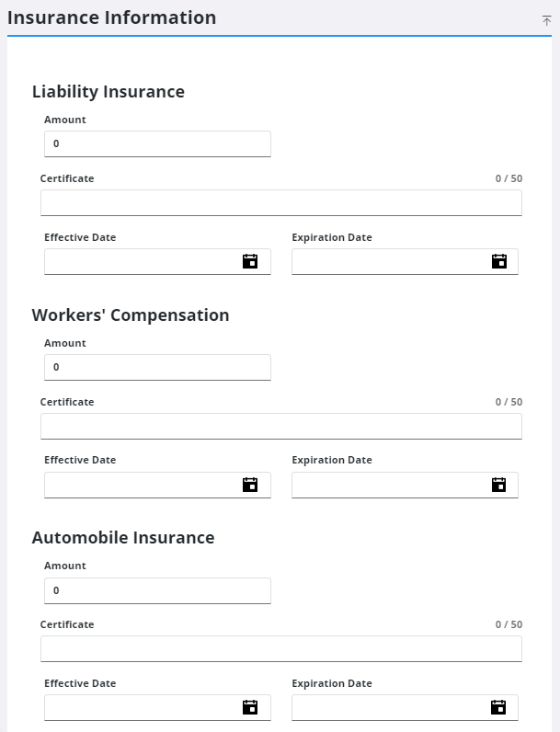This screenshot has width=560, height=732.
Task: Focus the Automobile Insurance Certificate field
Action: 281,649
